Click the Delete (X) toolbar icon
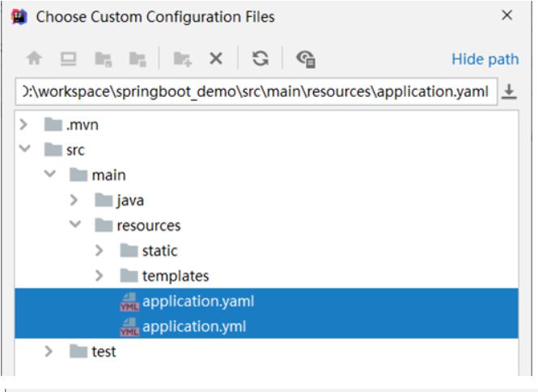This screenshot has width=538, height=392. (216, 59)
